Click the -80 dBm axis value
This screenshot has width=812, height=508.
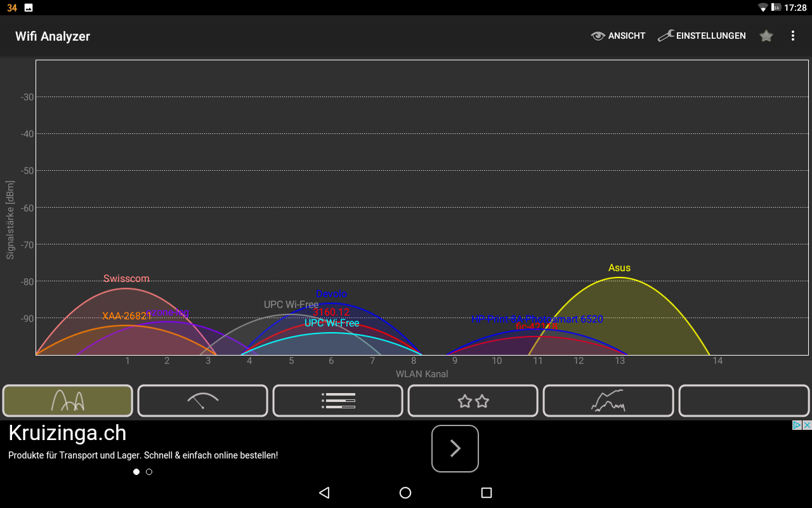coord(27,281)
